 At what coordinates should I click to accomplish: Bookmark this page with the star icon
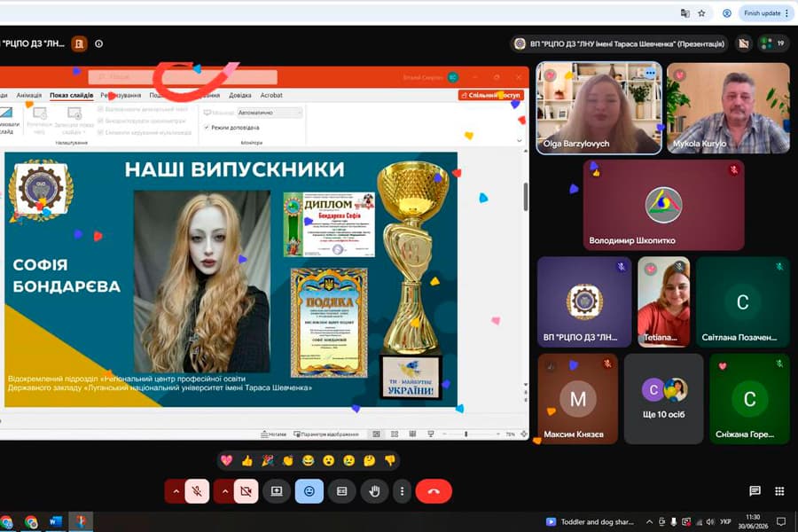click(x=702, y=13)
